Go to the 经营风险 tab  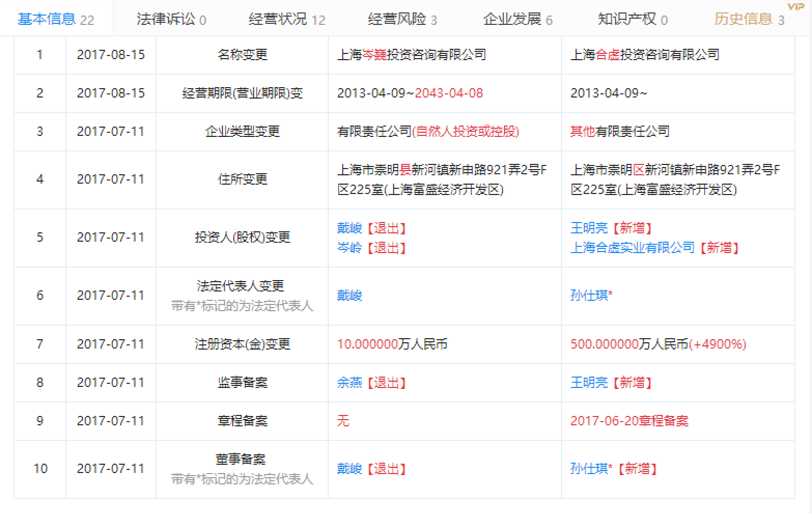click(402, 19)
